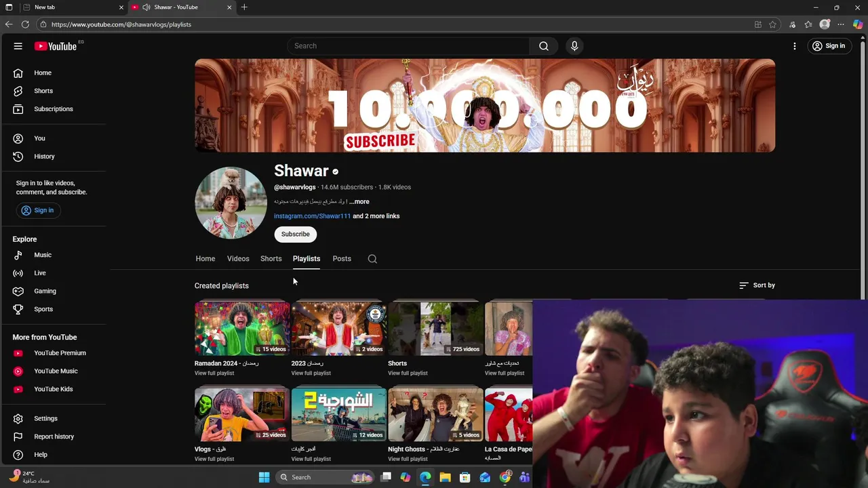This screenshot has width=868, height=488.
Task: Open YouTube Music
Action: pyautogui.click(x=54, y=371)
